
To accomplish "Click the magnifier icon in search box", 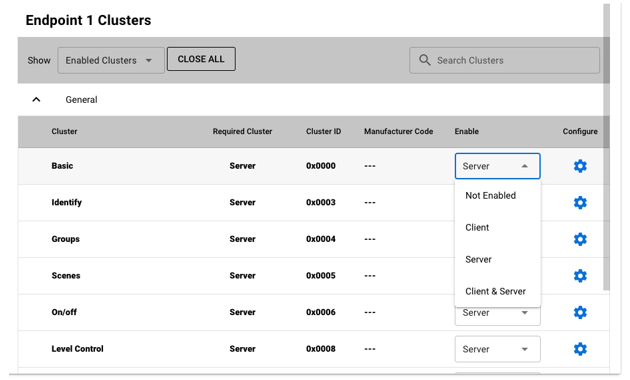I will (x=424, y=60).
